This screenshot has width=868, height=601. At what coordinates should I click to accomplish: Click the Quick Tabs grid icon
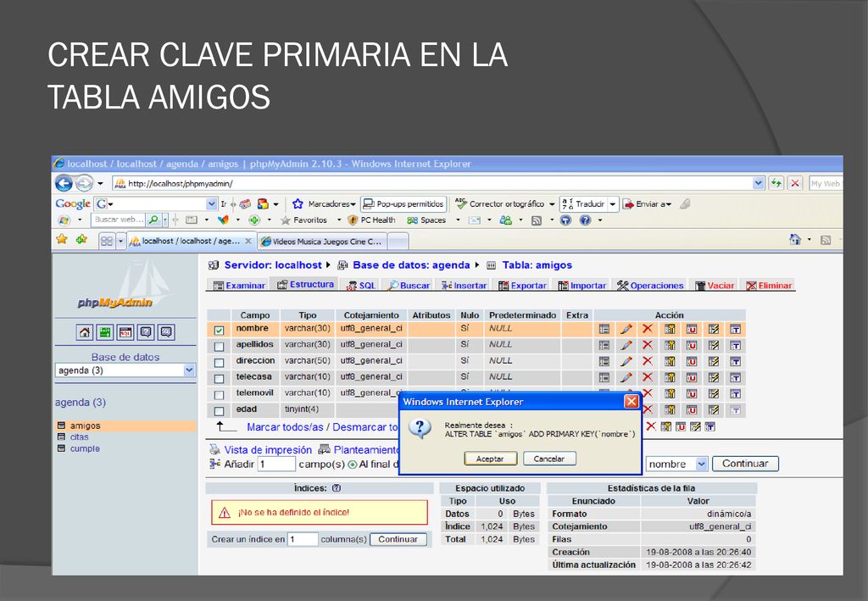pos(106,242)
